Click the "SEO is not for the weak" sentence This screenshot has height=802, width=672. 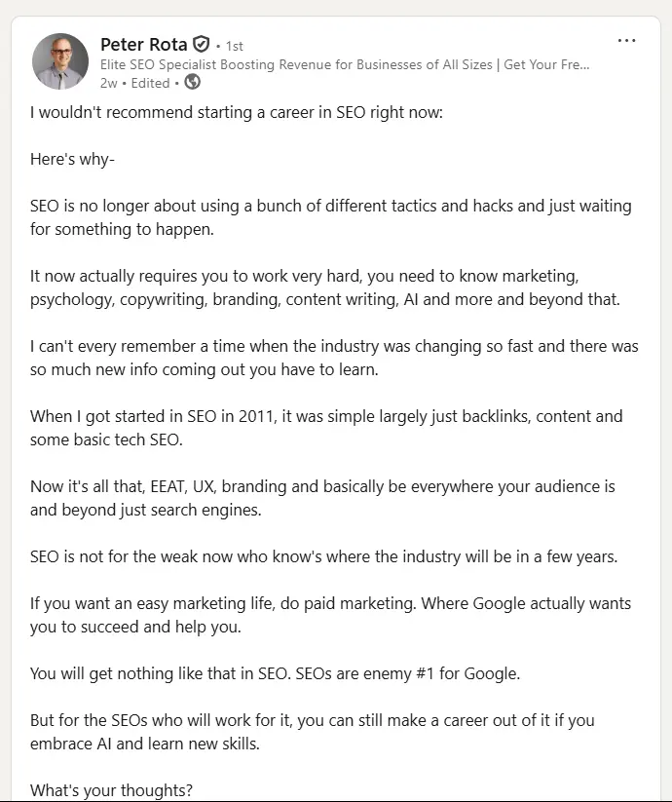coord(323,556)
